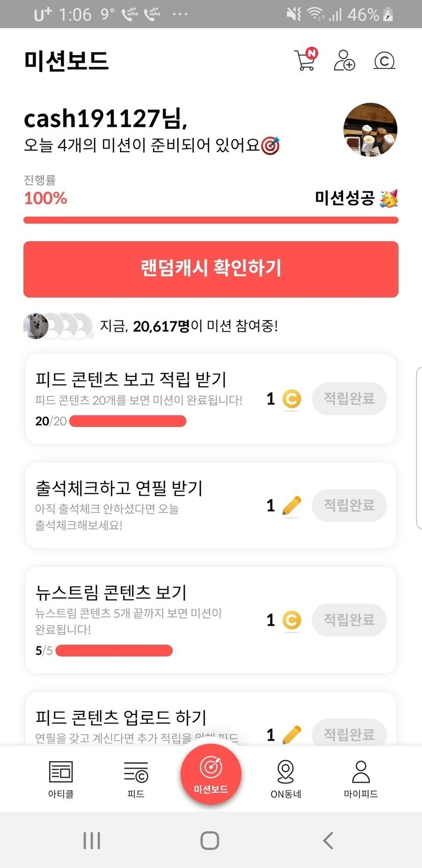The image size is (422, 868).
Task: Tap the add friend icon
Action: pyautogui.click(x=344, y=60)
